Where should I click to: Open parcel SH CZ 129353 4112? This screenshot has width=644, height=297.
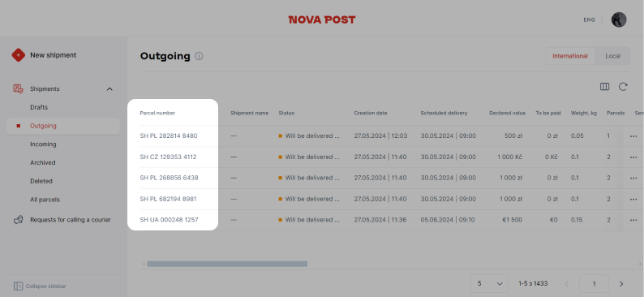click(168, 157)
